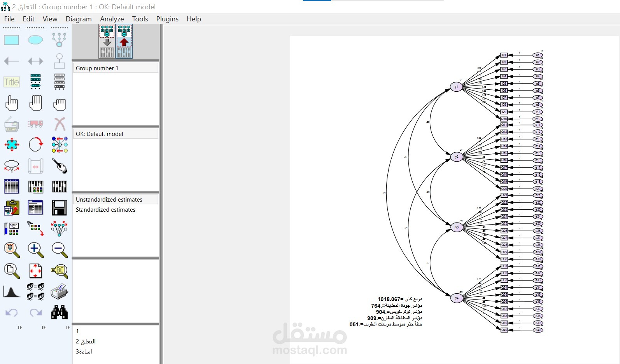Open the Help menu
The width and height of the screenshot is (620, 364).
point(194,19)
